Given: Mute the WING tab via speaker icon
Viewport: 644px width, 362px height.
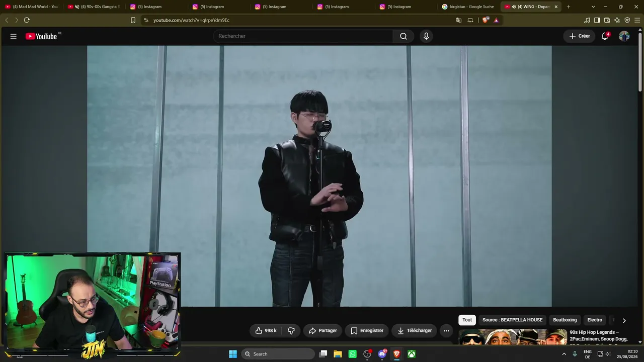Looking at the screenshot, I should tap(514, 7).
